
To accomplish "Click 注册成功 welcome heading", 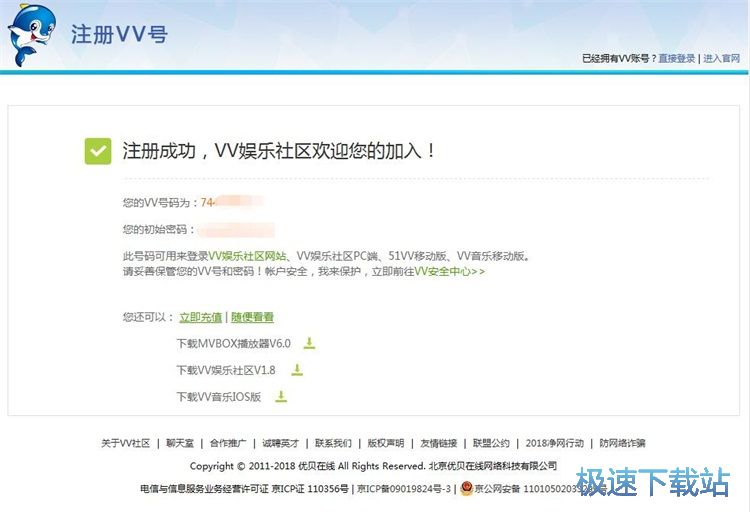I will click(278, 151).
